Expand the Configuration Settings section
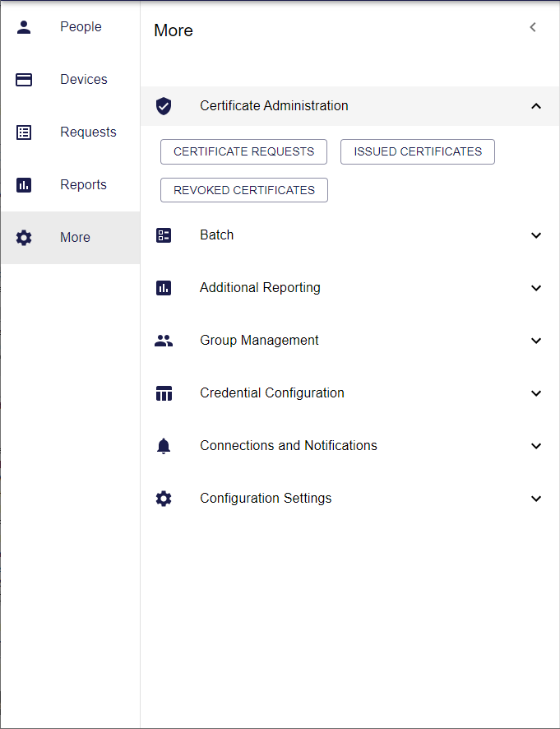The width and height of the screenshot is (560, 729). [536, 498]
